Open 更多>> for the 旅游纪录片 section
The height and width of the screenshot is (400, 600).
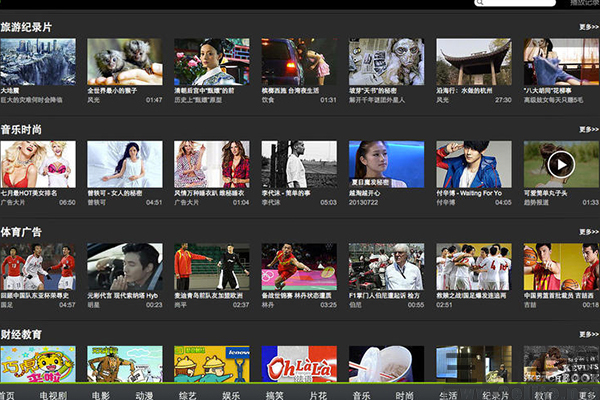point(589,27)
